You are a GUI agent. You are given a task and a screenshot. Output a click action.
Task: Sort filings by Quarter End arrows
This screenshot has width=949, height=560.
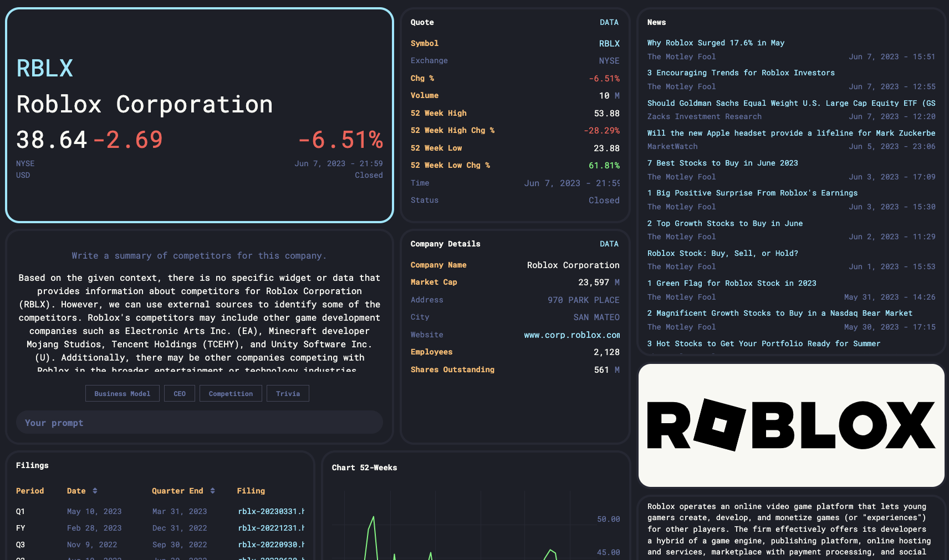click(212, 491)
